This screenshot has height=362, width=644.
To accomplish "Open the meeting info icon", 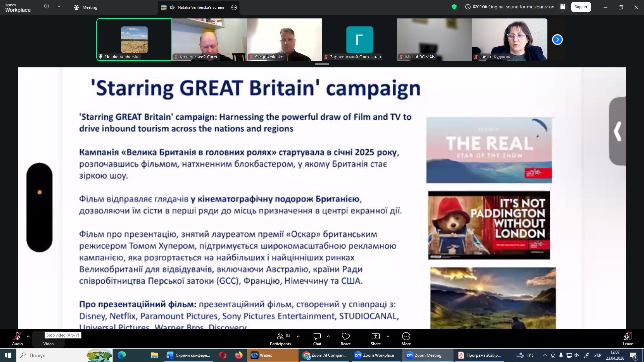I will click(x=47, y=6).
